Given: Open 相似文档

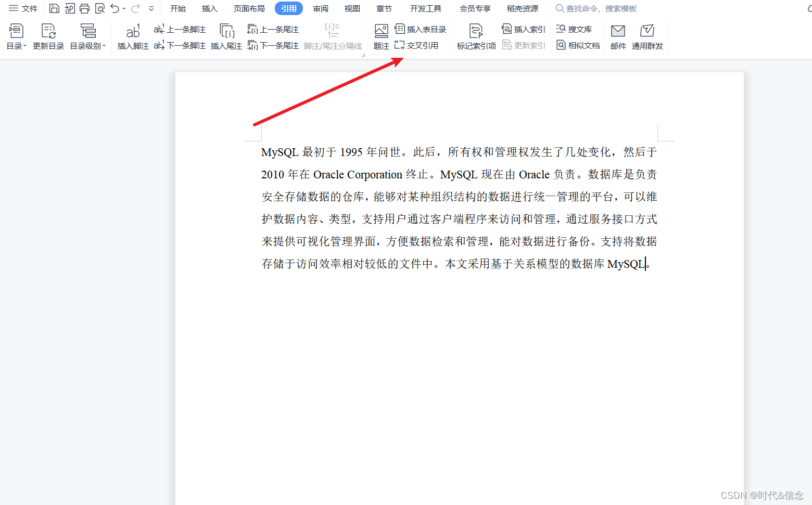Looking at the screenshot, I should point(578,45).
